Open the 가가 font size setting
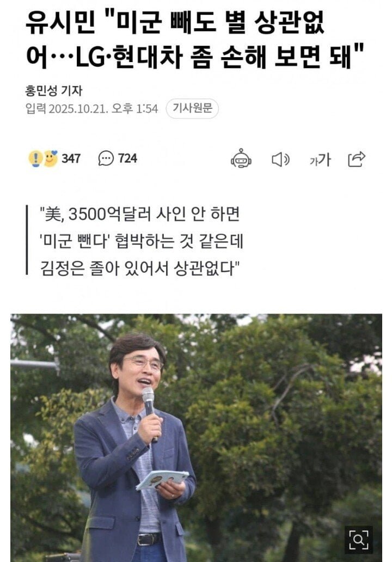This screenshot has height=562, width=392. click(x=320, y=160)
